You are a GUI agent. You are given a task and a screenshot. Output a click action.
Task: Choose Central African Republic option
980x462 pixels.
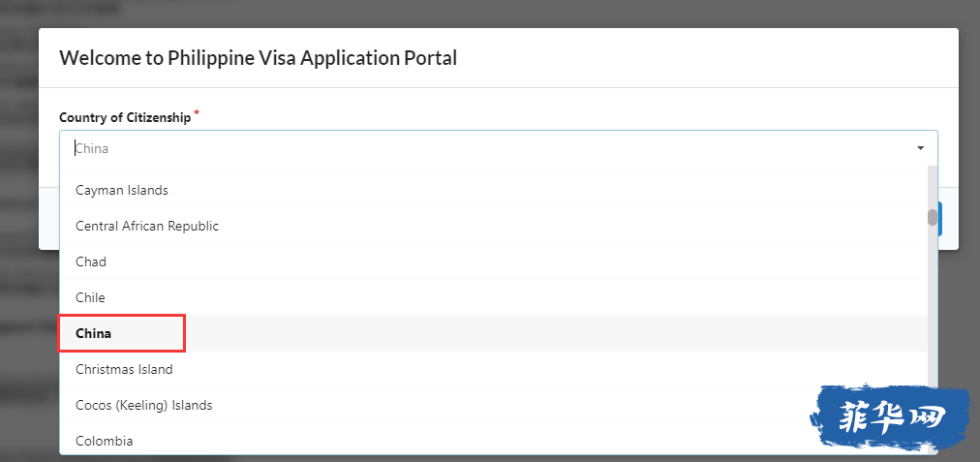(147, 226)
